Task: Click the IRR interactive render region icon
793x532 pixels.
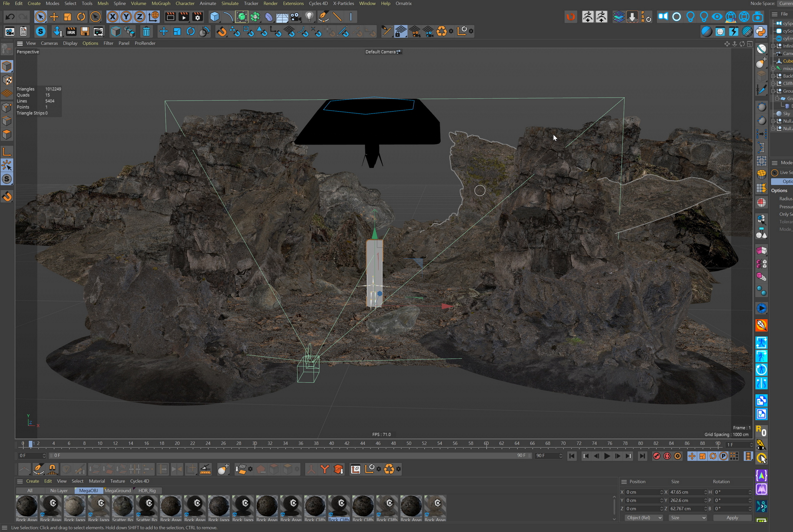Action: click(x=71, y=32)
